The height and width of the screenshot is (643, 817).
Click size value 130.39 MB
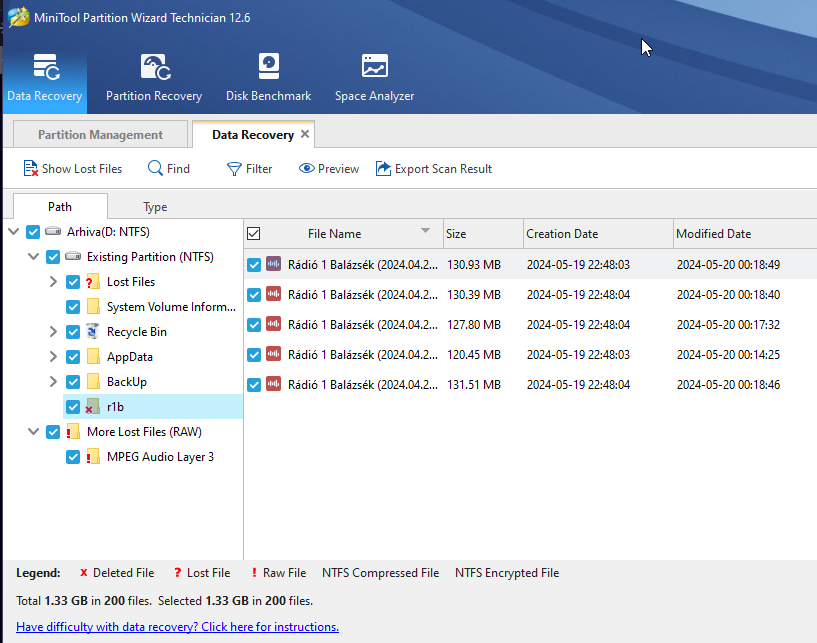pyautogui.click(x=474, y=295)
